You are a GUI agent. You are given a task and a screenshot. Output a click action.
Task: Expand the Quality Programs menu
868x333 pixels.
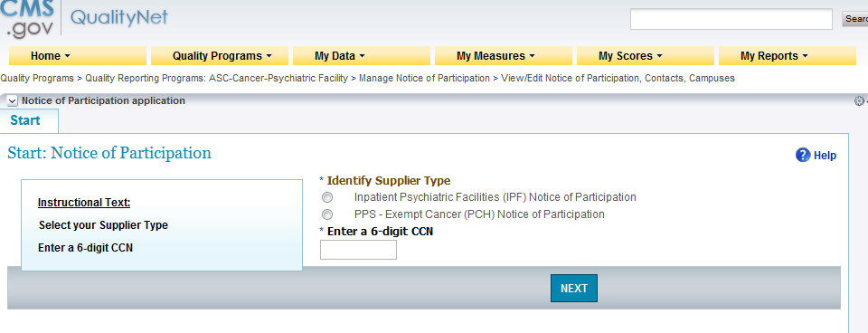pos(220,56)
